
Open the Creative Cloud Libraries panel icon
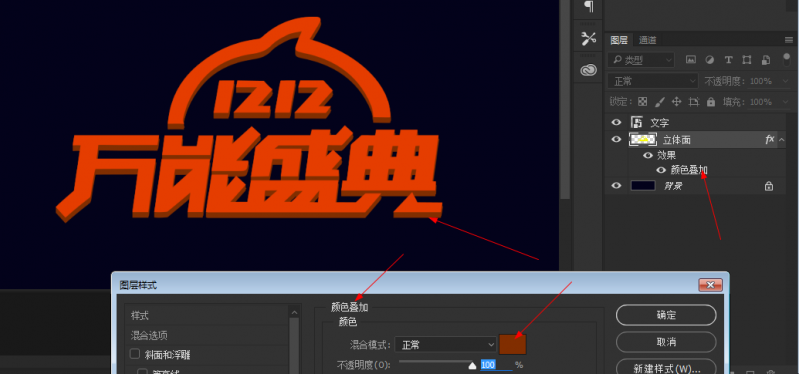tap(589, 70)
